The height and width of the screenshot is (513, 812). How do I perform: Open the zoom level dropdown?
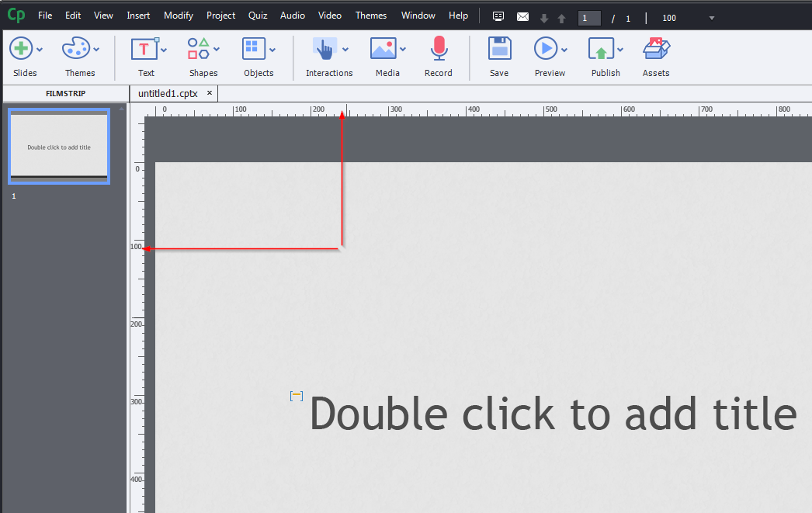(x=710, y=18)
